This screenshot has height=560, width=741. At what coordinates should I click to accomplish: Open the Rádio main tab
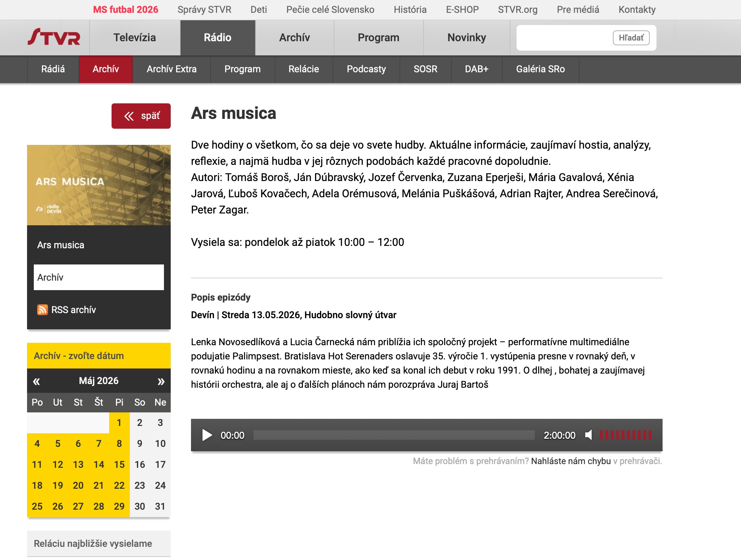pos(218,37)
